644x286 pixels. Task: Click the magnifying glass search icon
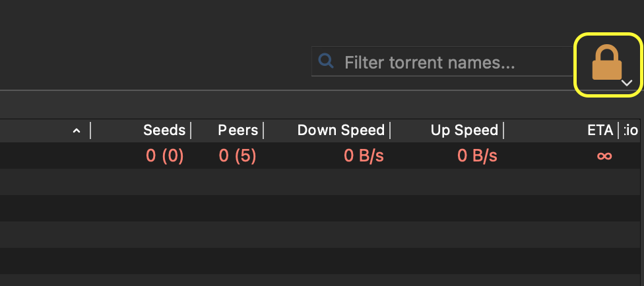tap(325, 61)
